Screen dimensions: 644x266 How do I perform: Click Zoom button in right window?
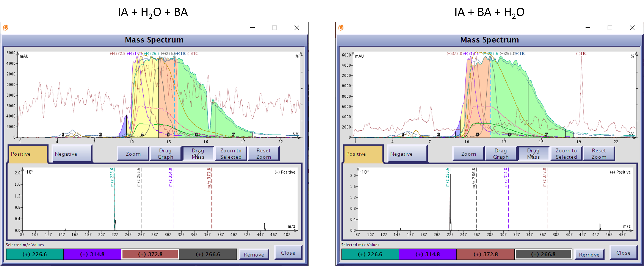(469, 154)
